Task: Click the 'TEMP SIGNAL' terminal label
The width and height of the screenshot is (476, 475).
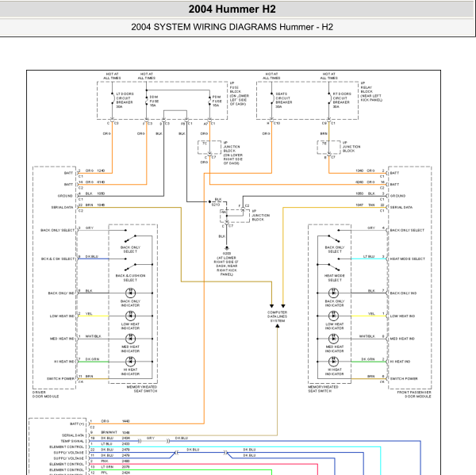Action: (x=72, y=441)
